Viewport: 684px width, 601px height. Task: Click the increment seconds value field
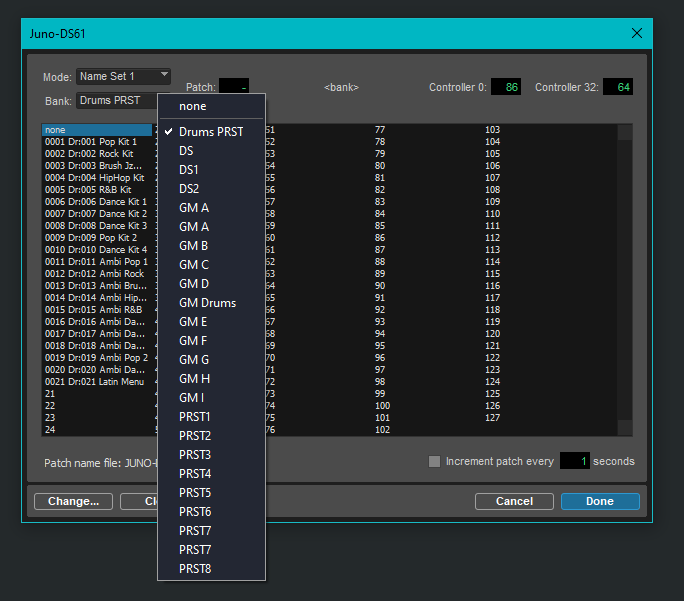point(574,462)
